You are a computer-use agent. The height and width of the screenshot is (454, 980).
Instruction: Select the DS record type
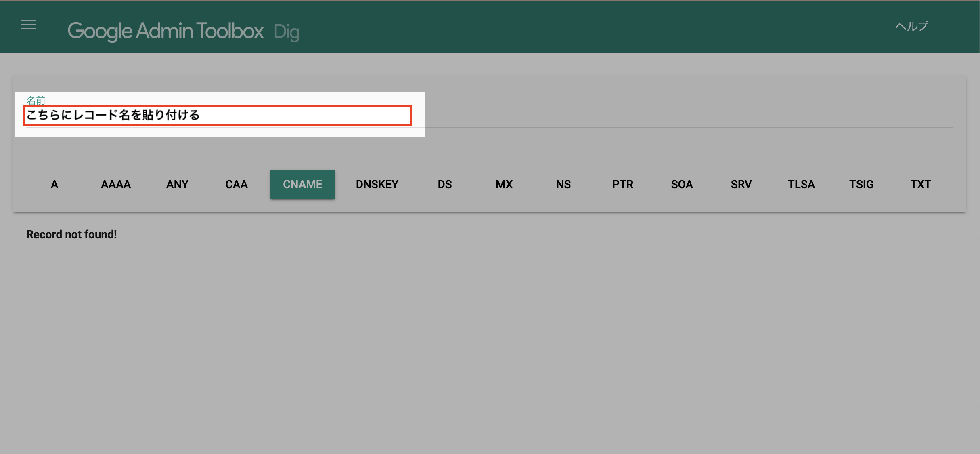coord(444,185)
